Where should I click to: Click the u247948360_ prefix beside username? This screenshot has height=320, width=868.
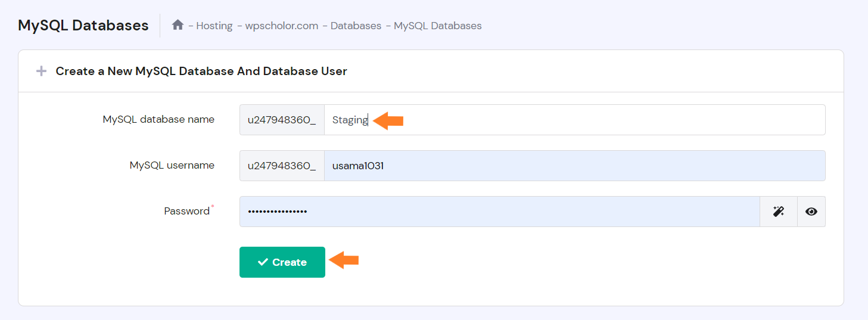[282, 166]
